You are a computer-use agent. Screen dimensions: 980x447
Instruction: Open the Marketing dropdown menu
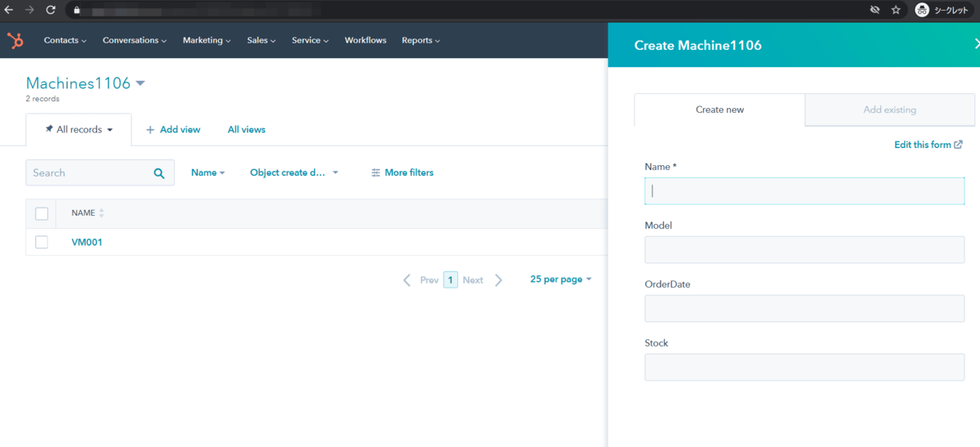coord(207,40)
